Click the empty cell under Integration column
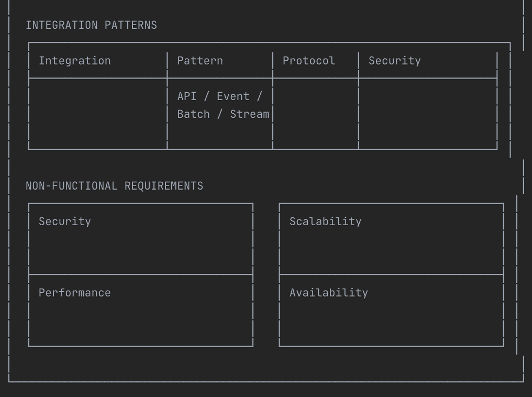532x397 pixels. click(x=97, y=114)
